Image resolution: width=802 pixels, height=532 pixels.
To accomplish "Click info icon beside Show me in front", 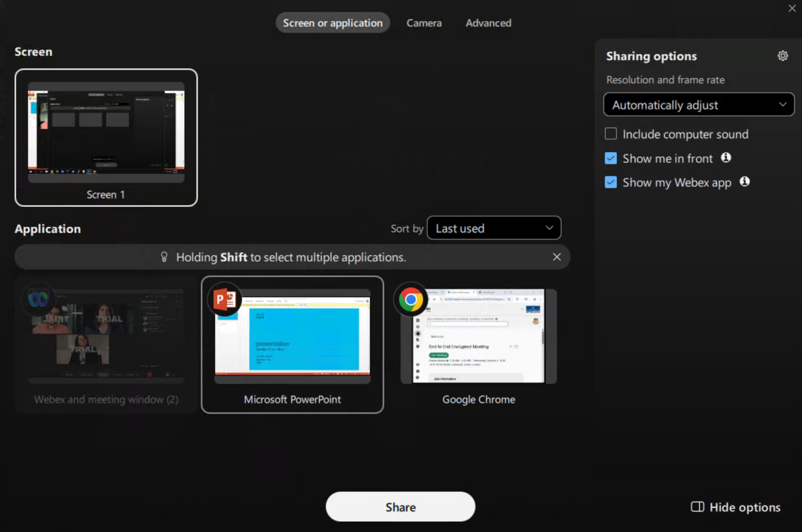I will pos(726,158).
